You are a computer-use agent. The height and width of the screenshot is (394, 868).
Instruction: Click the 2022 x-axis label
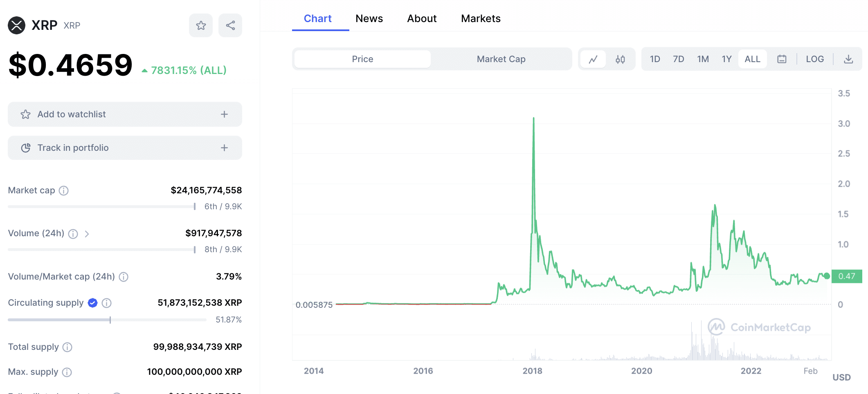click(751, 371)
